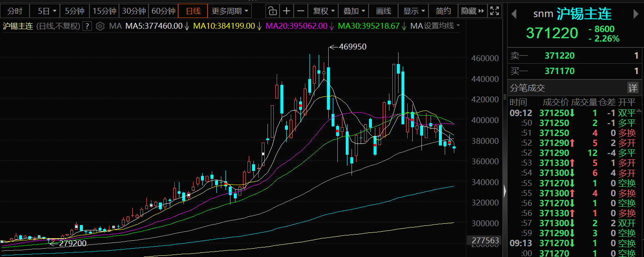
Task: Click the lock icon in chart toolbar
Action: 272,11
